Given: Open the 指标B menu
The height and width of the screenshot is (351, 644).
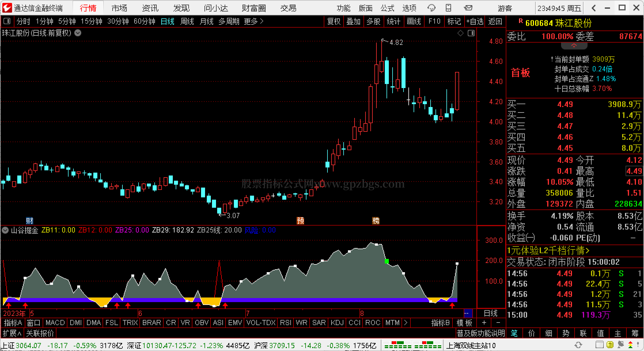Looking at the screenshot, I should (x=440, y=323).
